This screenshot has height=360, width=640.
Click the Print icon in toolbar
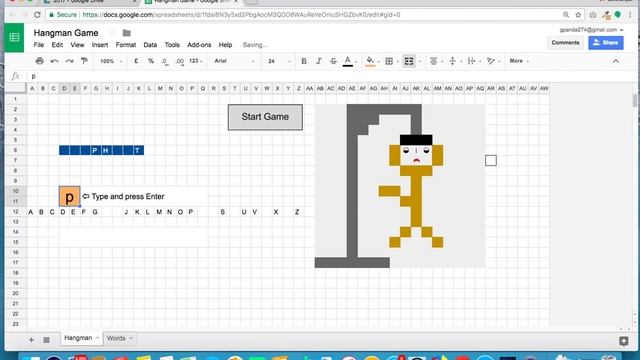(40, 61)
